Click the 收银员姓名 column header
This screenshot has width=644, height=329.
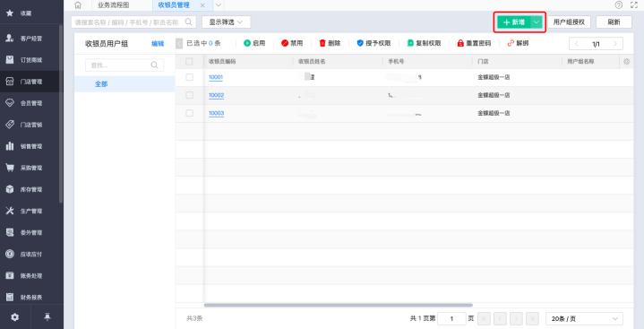tap(312, 61)
